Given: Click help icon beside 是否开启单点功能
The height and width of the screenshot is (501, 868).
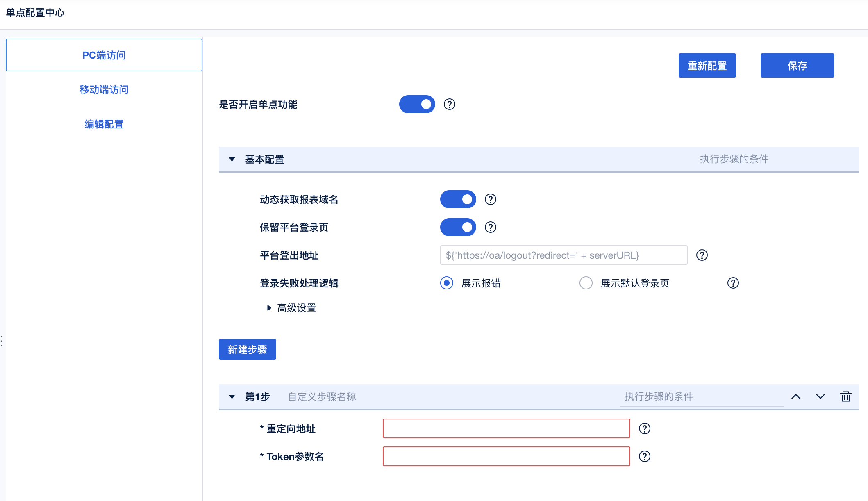Looking at the screenshot, I should pyautogui.click(x=450, y=105).
